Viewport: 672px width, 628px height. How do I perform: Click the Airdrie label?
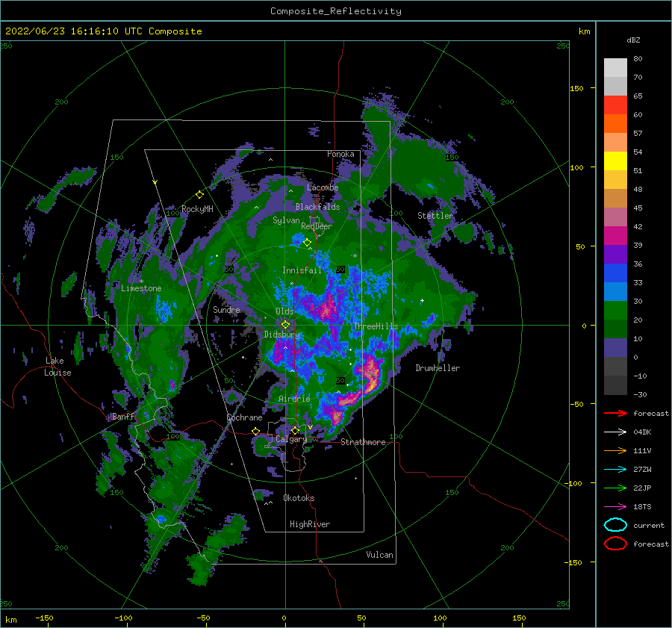294,399
